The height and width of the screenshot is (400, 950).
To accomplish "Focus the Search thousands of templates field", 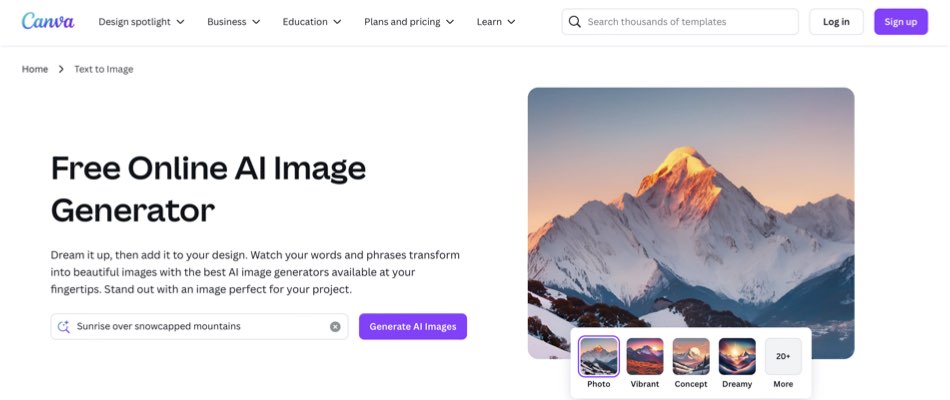I will point(680,22).
